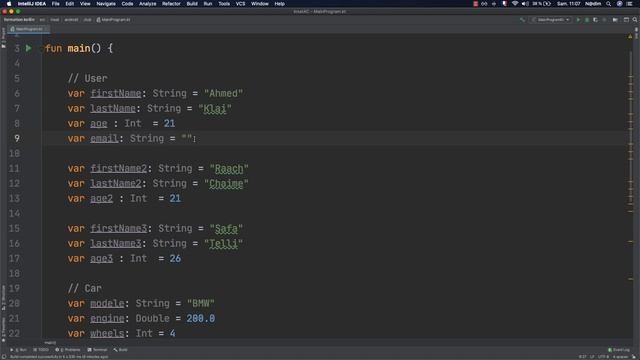This screenshot has height=360, width=640.
Task: Click the main() breadcrumb below editor
Action: tap(50, 343)
